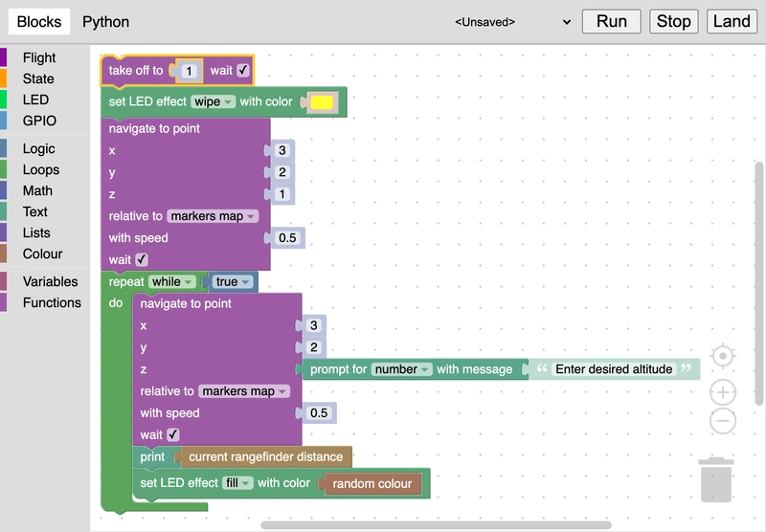Click the zoom in plus icon
This screenshot has width=766, height=532.
coord(723,391)
